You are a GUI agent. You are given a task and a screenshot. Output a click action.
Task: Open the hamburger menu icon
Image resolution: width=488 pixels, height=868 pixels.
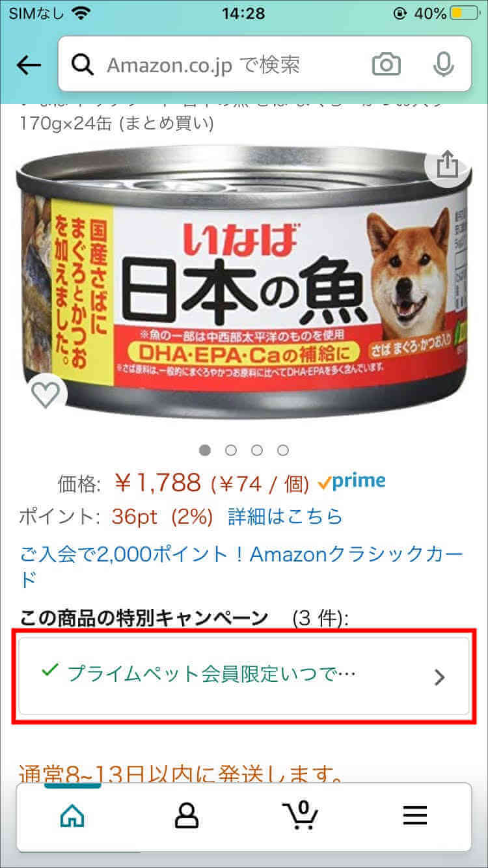pyautogui.click(x=414, y=816)
